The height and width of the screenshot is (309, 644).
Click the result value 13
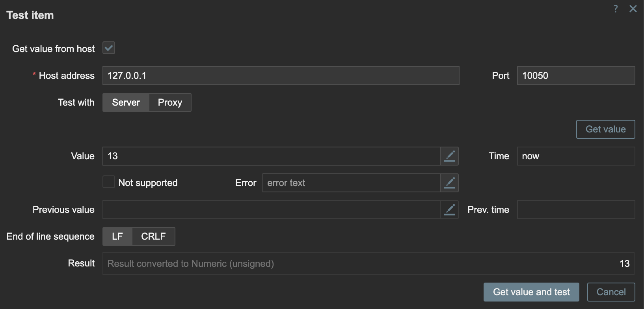click(625, 264)
